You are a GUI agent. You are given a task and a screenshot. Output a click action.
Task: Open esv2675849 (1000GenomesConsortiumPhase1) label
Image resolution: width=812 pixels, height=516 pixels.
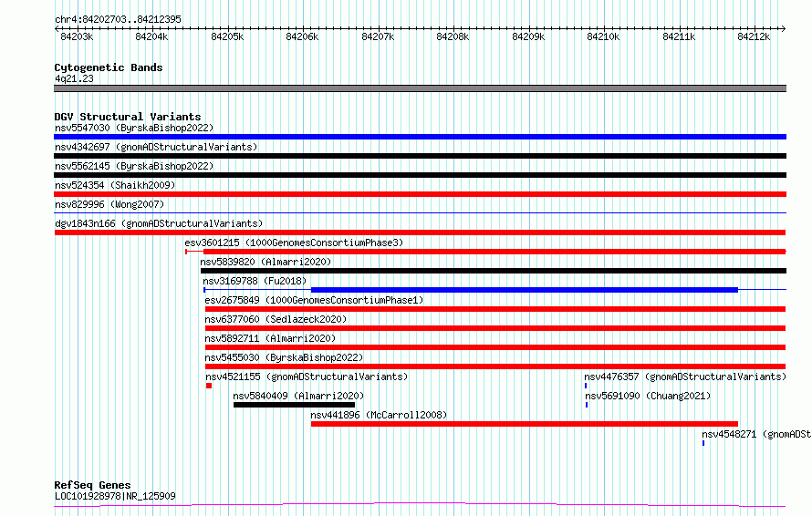[x=314, y=300]
